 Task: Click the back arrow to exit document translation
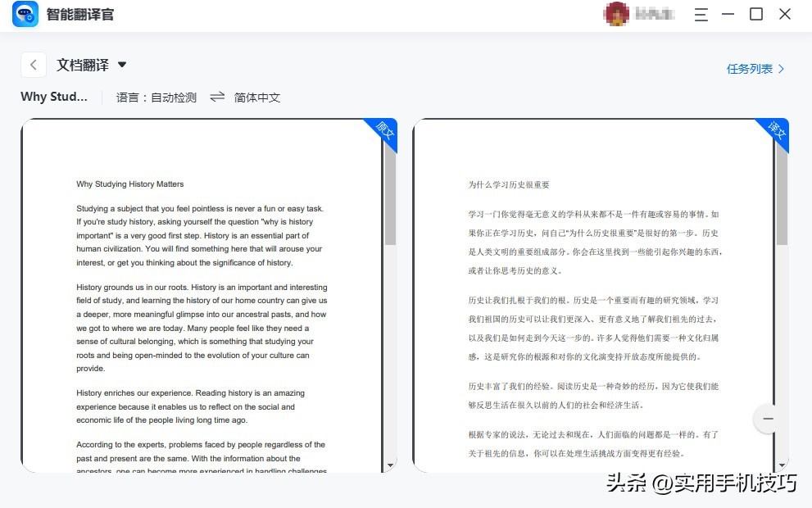click(x=33, y=64)
